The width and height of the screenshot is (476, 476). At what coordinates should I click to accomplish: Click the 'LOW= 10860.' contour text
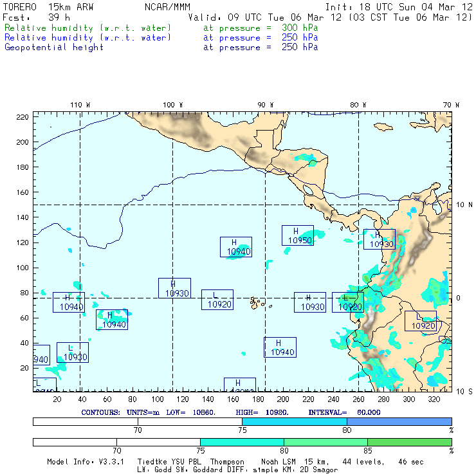190,412
